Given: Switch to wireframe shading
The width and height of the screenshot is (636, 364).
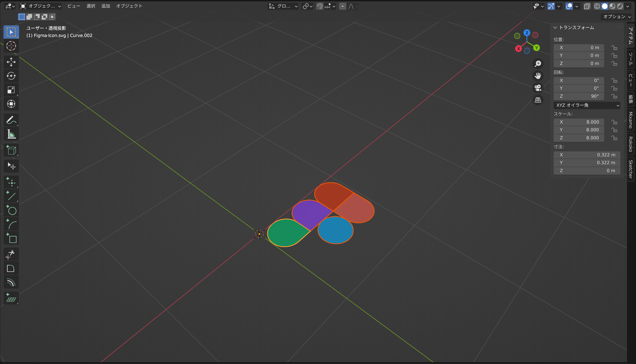Looking at the screenshot, I should [597, 6].
